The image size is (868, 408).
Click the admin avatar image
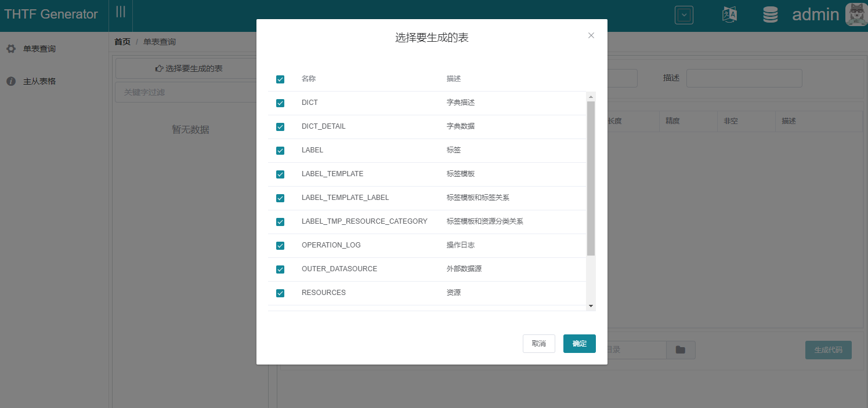coord(856,14)
